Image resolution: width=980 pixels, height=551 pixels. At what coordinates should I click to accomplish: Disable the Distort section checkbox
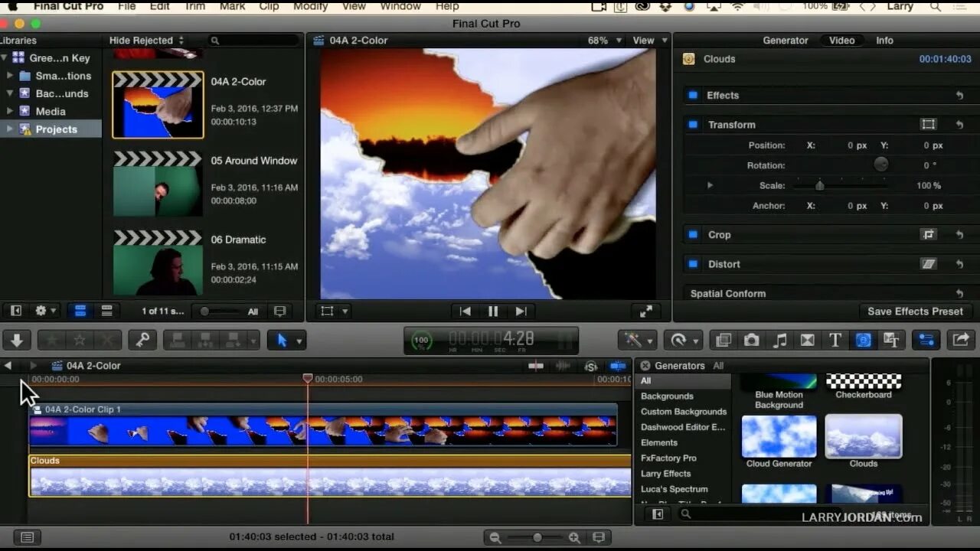[693, 264]
